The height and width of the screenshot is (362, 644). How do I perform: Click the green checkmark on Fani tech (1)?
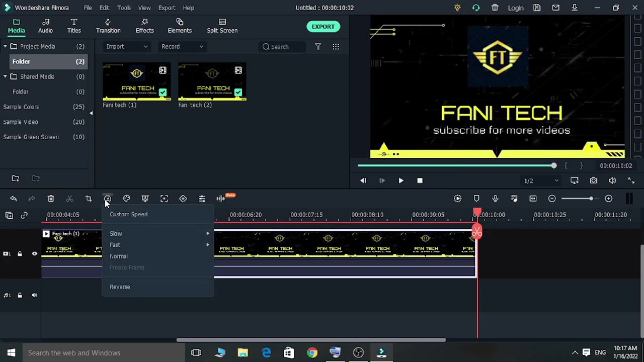(x=163, y=93)
